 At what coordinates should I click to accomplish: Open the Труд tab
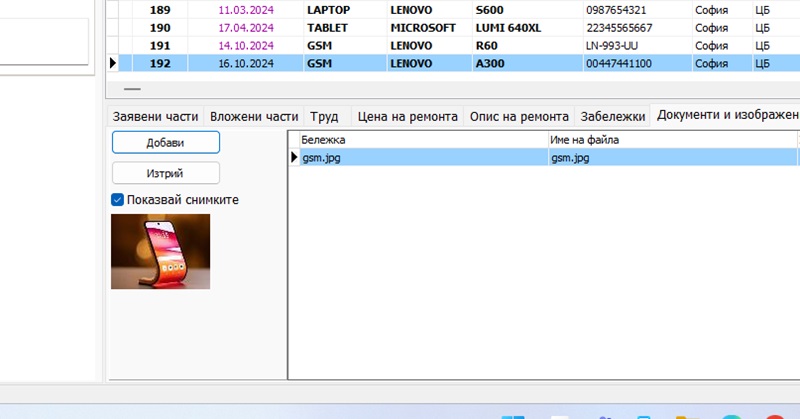coord(324,116)
